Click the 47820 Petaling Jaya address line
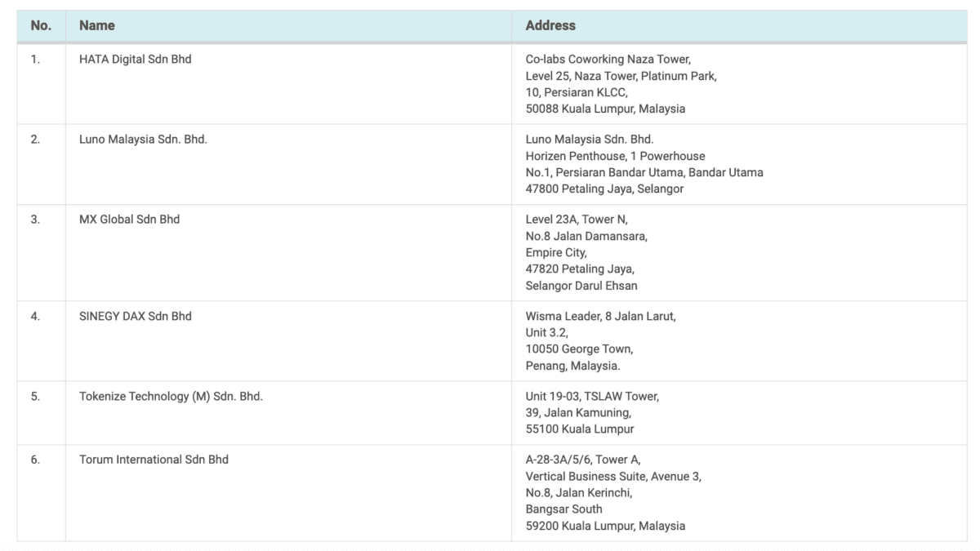Viewport: 980px width, 551px height. pyautogui.click(x=580, y=269)
